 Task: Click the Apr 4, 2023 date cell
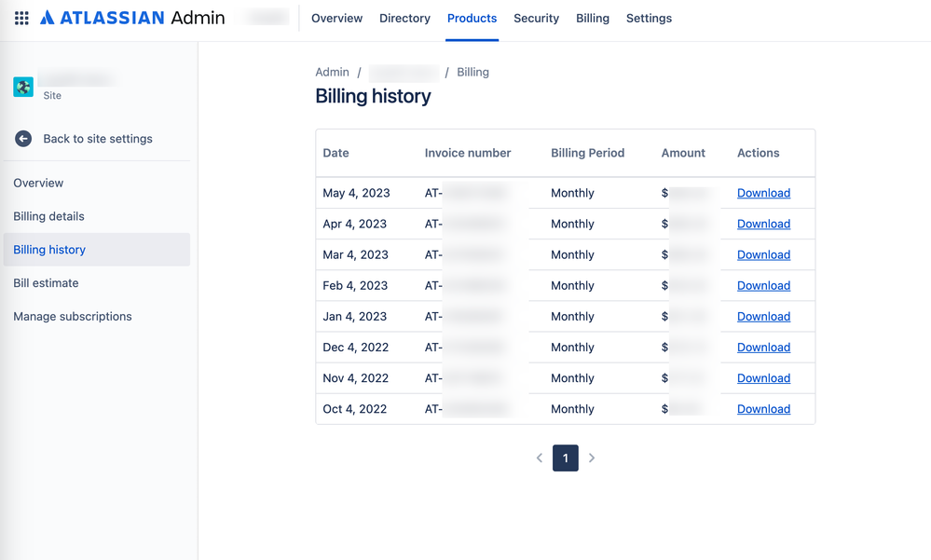354,224
